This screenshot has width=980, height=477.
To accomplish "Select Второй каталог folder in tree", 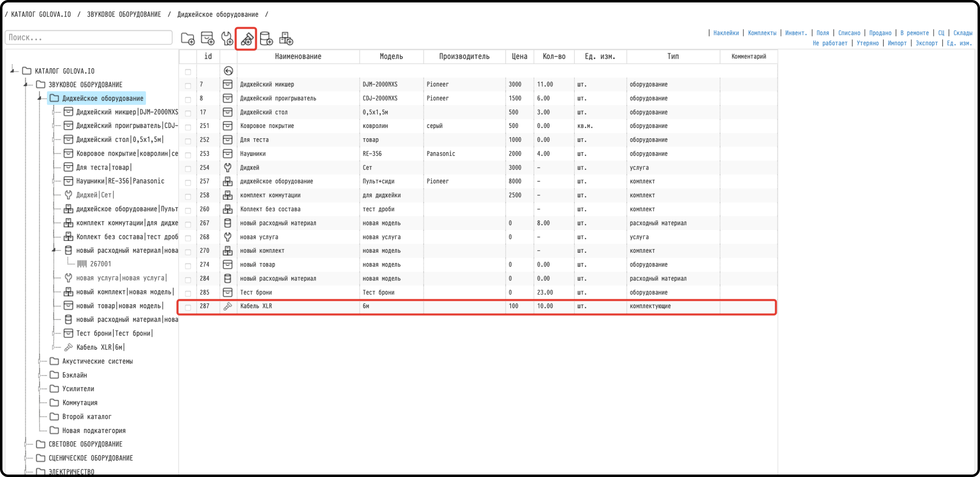I will 86,417.
